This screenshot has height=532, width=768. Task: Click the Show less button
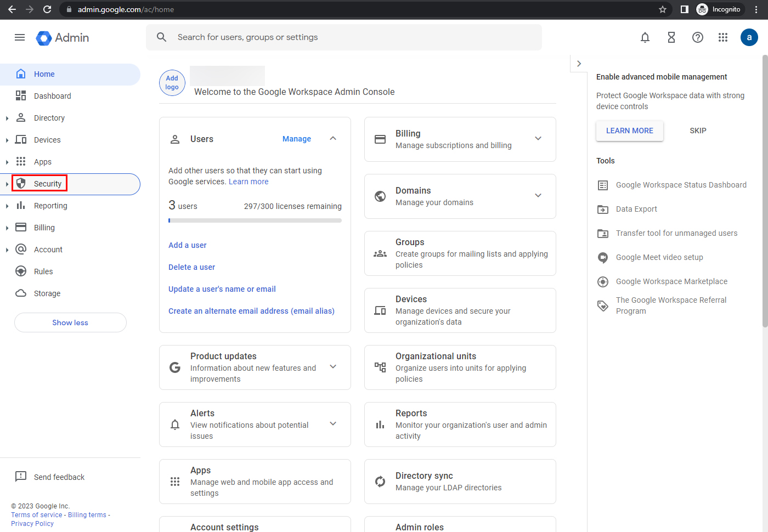(x=70, y=322)
